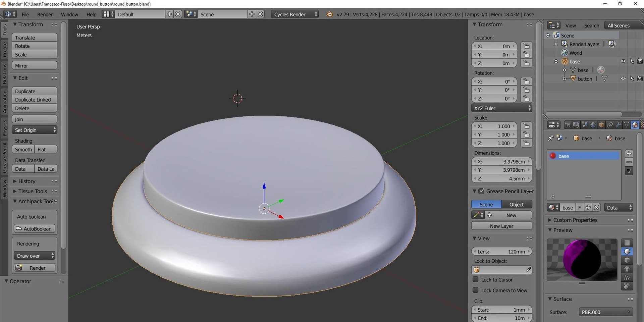The height and width of the screenshot is (322, 644).
Task: Click the eyedropper in Lock to Object
Action: (x=528, y=270)
